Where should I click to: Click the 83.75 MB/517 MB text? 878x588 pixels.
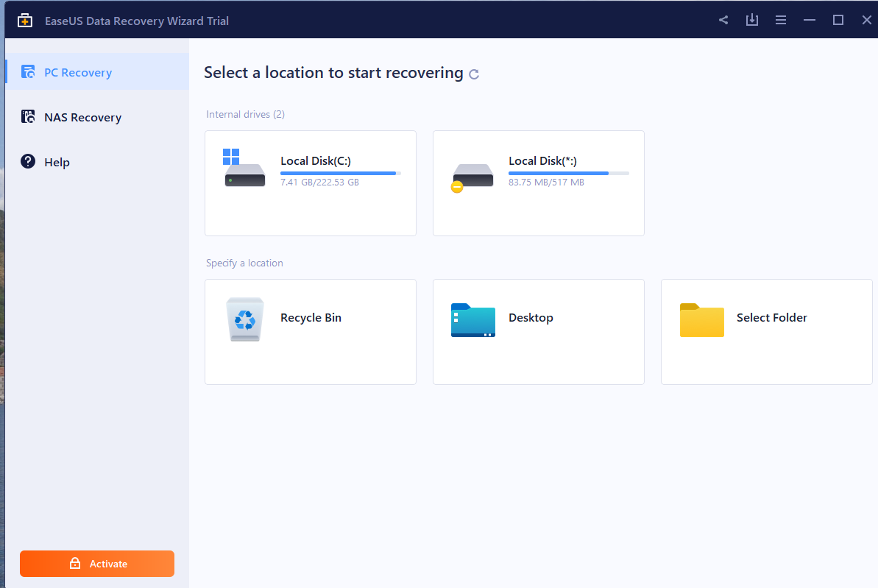[x=546, y=183]
